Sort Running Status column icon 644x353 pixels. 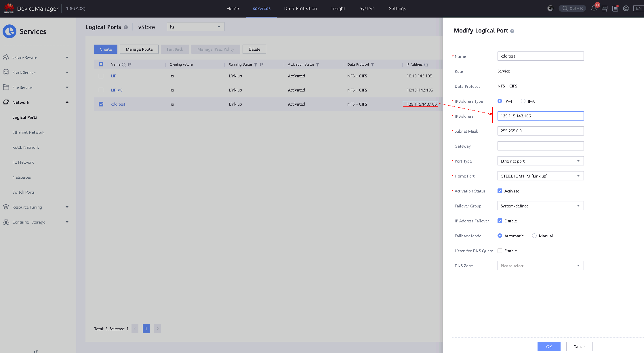261,65
